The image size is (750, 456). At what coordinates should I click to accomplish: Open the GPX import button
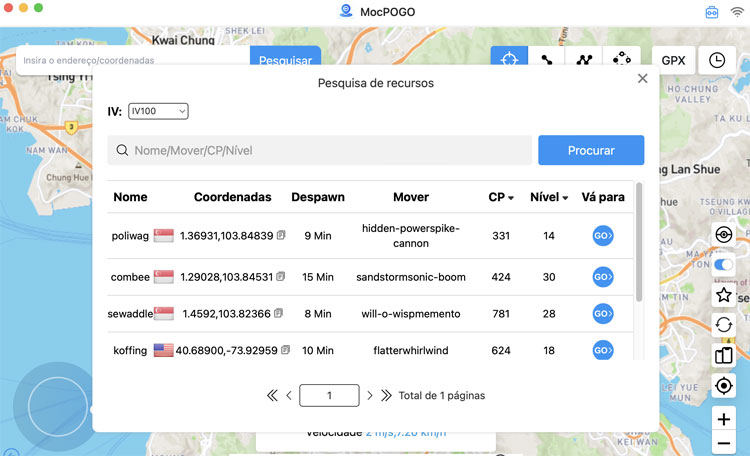coord(673,60)
